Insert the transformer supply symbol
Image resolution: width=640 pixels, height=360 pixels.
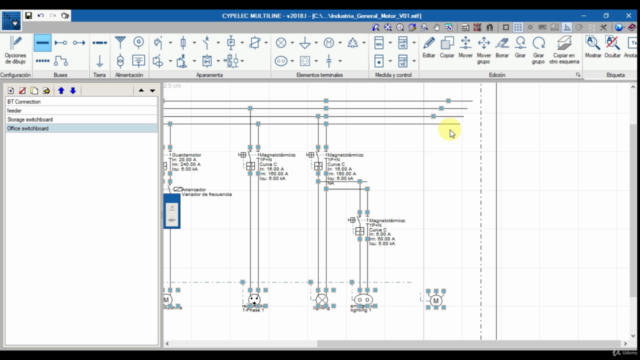pos(120,61)
